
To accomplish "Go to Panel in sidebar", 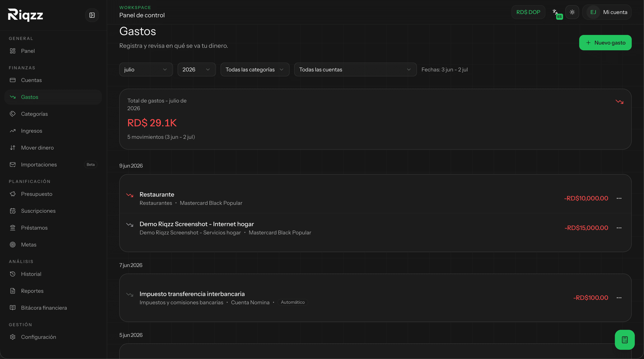I will pyautogui.click(x=53, y=51).
